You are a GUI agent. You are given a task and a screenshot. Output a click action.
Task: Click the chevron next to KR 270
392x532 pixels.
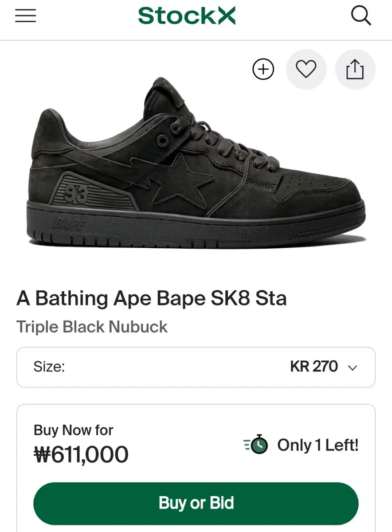353,368
